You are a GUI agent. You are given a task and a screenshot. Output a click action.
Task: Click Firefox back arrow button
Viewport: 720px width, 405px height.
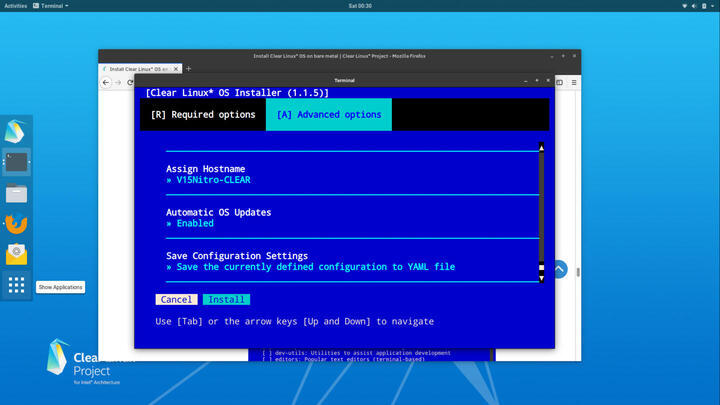click(x=106, y=83)
